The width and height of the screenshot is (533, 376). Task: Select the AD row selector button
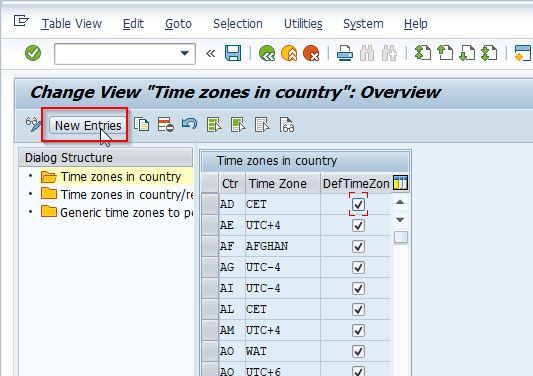point(210,204)
